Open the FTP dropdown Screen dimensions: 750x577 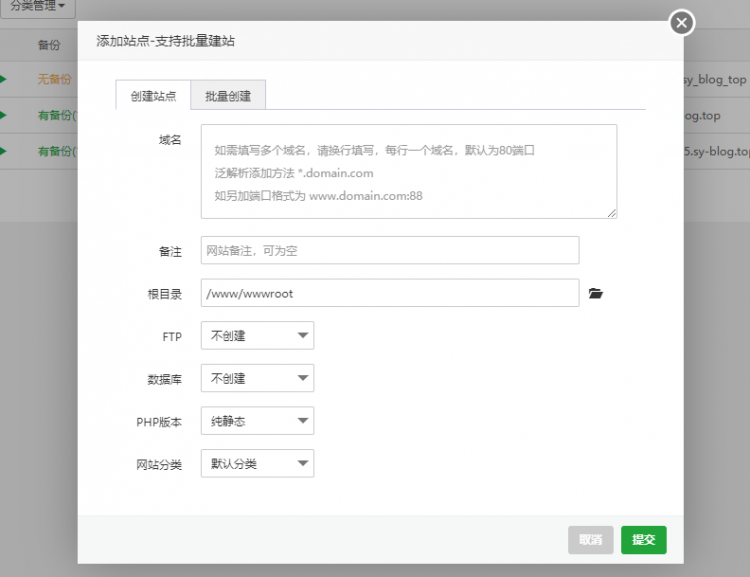tap(257, 336)
